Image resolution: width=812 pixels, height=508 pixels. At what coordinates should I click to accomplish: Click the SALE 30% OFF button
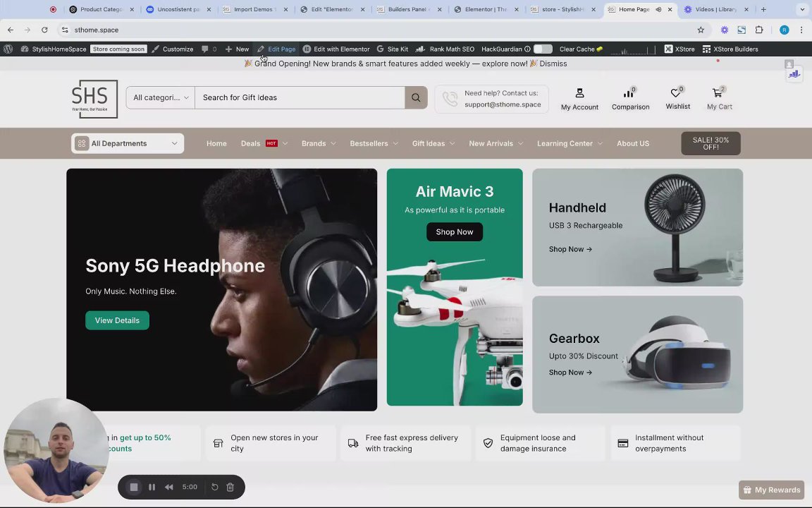tap(710, 144)
